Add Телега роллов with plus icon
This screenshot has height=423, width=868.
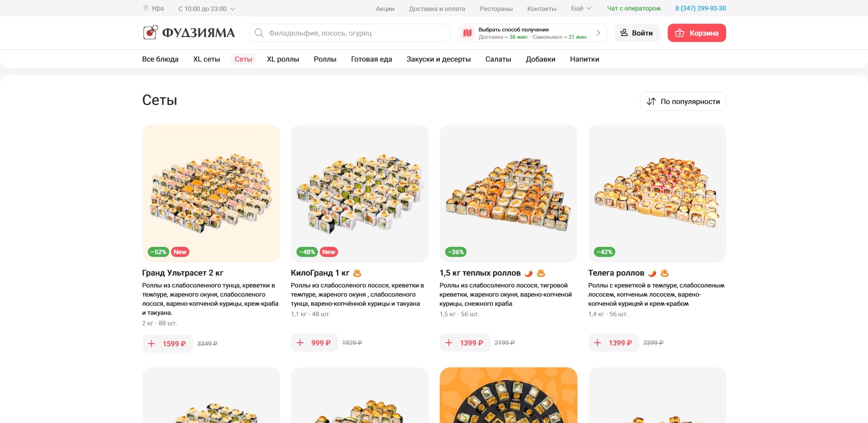(x=598, y=343)
